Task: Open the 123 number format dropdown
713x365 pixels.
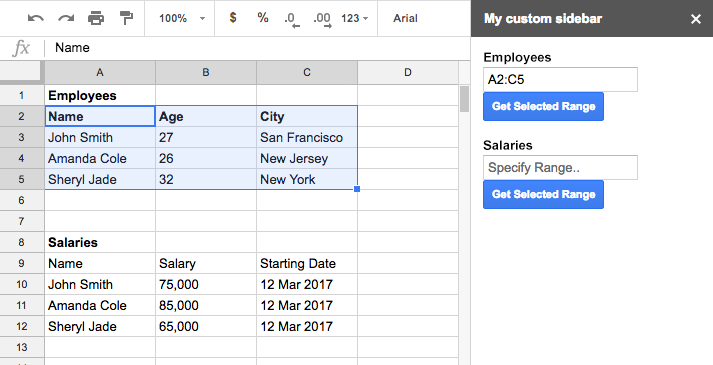Action: (x=355, y=18)
